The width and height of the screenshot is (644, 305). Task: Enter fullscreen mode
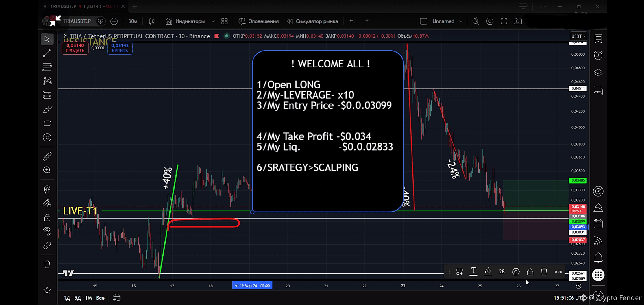pyautogui.click(x=504, y=21)
